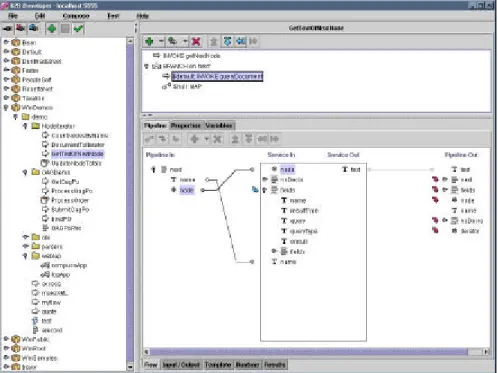Click the greyed shift-right arrow in flow toolbar
Image resolution: width=498 pixels, height=373 pixels.
[x=254, y=41]
